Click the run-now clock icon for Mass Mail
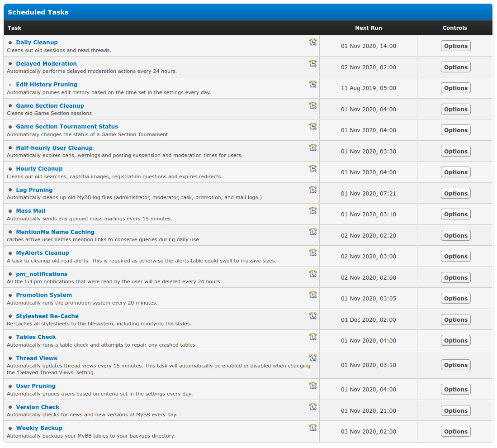Image resolution: width=497 pixels, height=448 pixels. point(313,210)
